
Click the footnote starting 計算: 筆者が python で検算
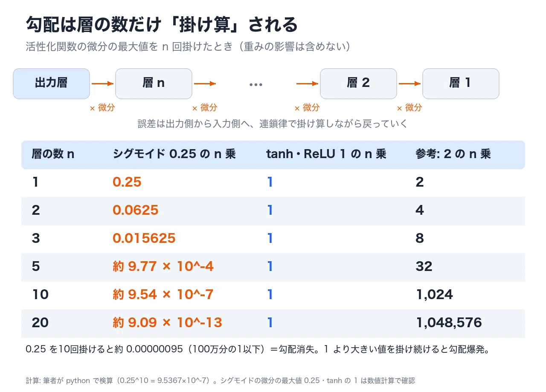(221, 380)
